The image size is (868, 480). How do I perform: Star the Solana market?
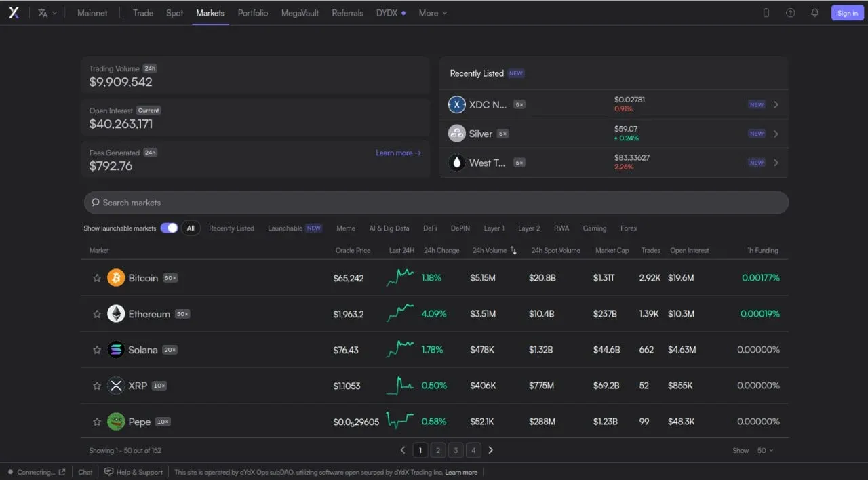[97, 350]
